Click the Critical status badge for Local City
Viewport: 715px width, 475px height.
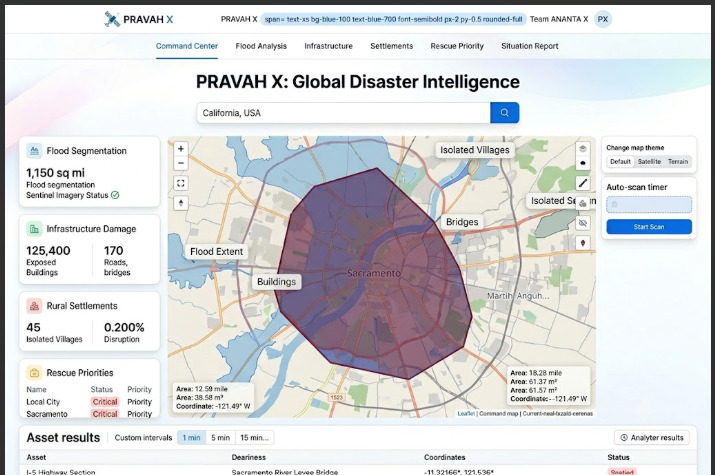(x=105, y=402)
